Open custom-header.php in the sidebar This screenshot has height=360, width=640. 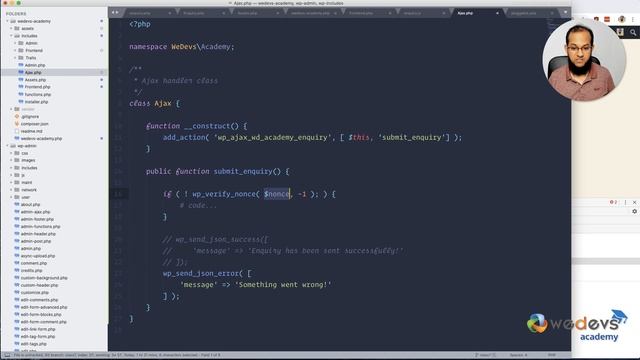coord(39,285)
